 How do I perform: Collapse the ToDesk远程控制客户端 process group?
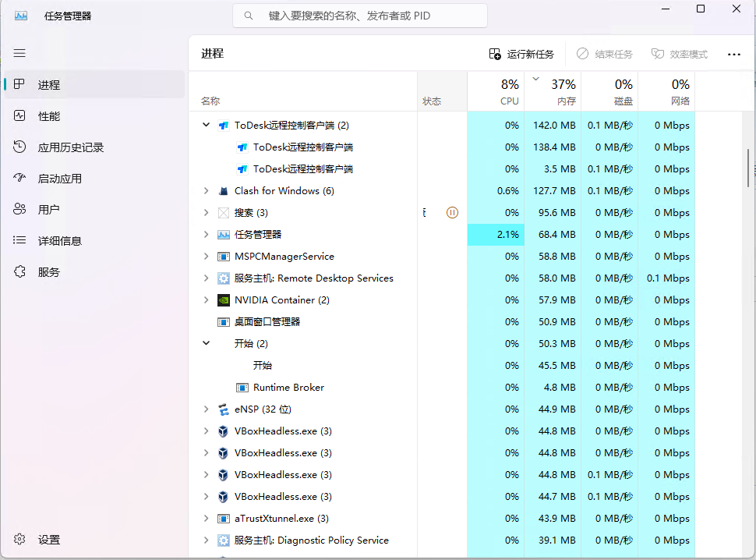coord(206,125)
